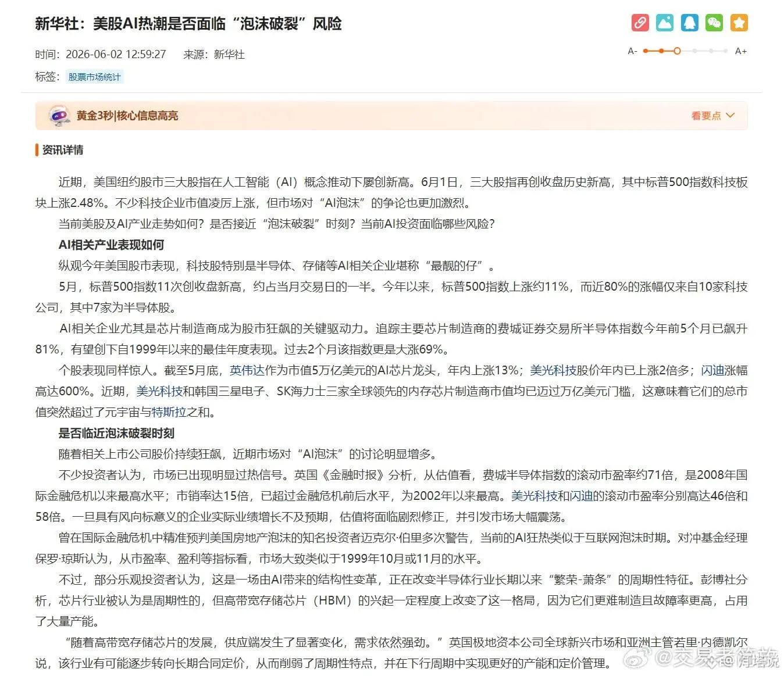
Task: Open the 特斯拉 stock link
Action: coord(169,412)
